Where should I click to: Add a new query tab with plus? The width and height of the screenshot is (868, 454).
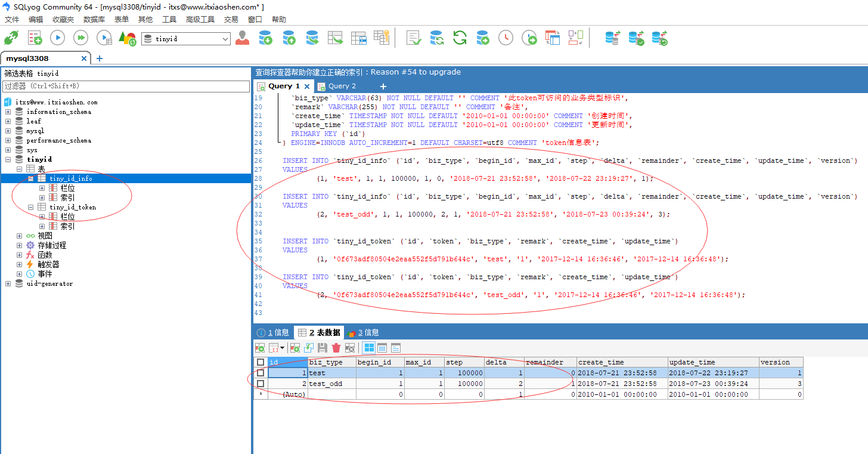pos(383,87)
